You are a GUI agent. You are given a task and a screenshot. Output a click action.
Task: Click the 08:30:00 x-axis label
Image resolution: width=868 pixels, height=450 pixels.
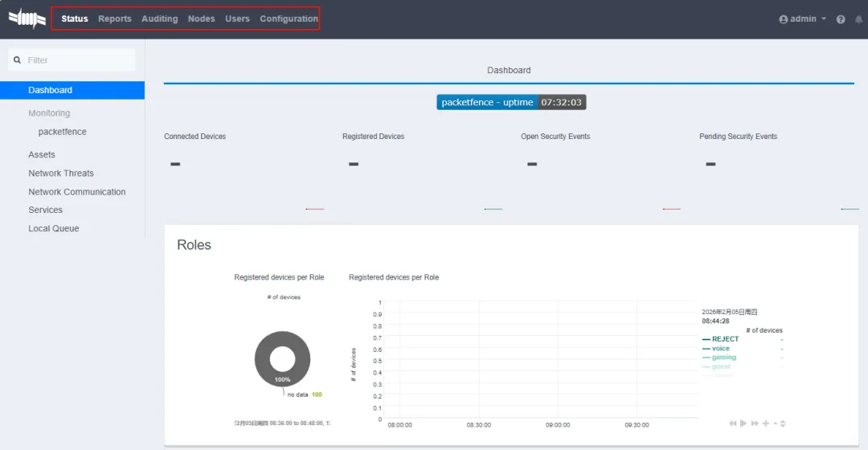pyautogui.click(x=479, y=425)
